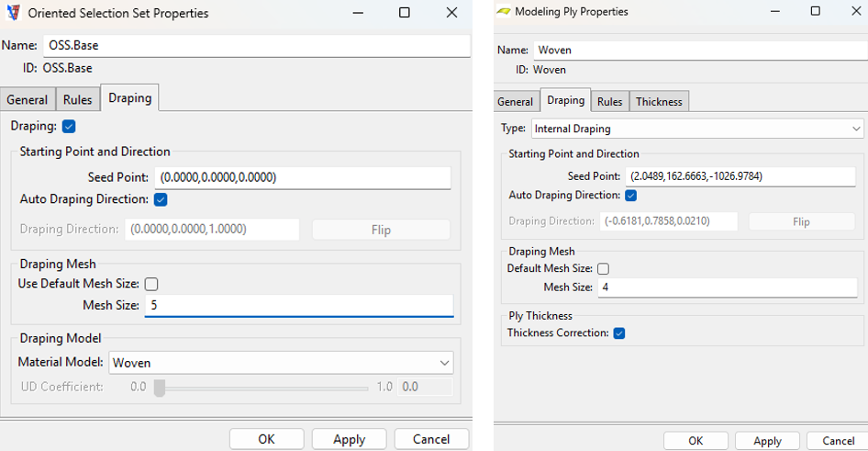The height and width of the screenshot is (451, 868).
Task: Enable Use Default Mesh Size checkbox
Action: (151, 284)
